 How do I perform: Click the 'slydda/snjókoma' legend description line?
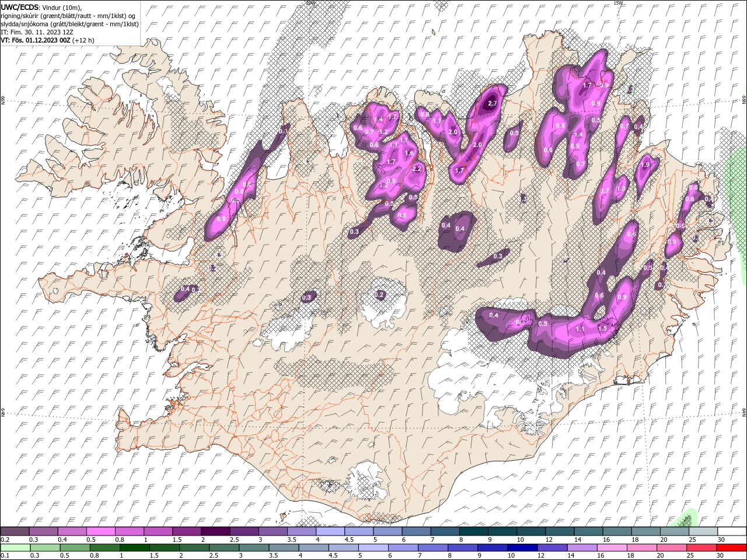click(69, 24)
